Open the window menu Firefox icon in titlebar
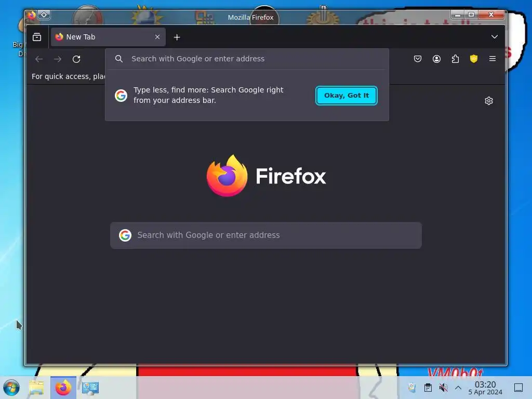Screen dimensions: 532x399 click(x=32, y=15)
